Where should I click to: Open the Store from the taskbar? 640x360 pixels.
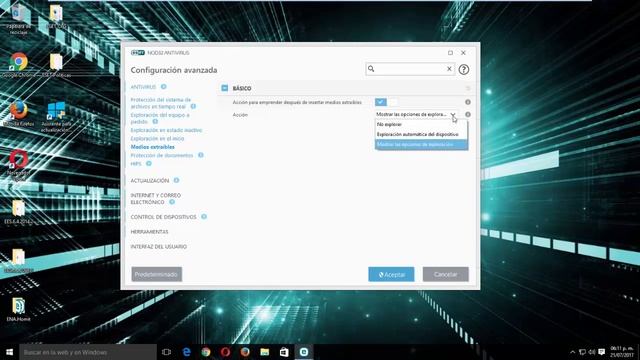(284, 352)
